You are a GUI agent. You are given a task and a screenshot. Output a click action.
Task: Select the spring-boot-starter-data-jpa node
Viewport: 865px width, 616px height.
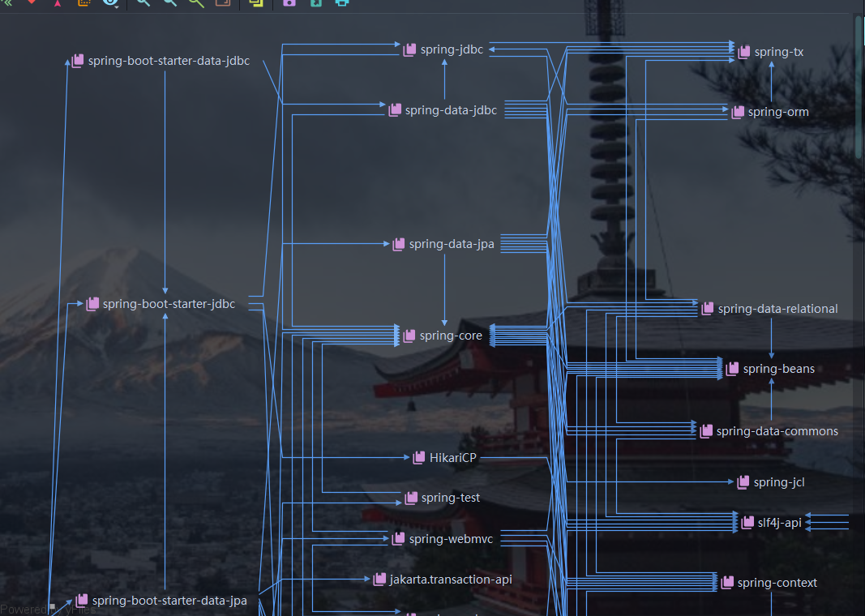(x=161, y=601)
